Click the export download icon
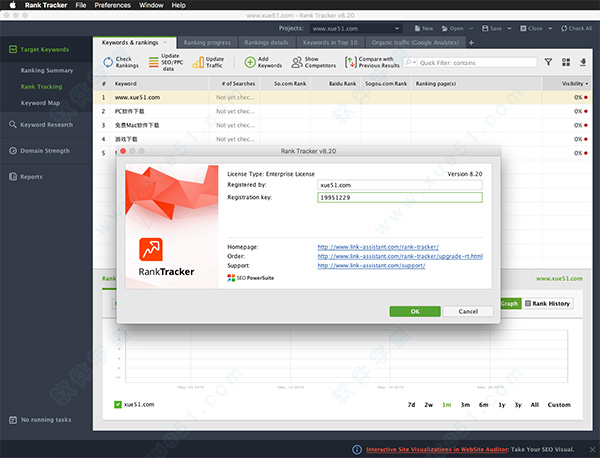Screen dimensions: 600x458 [x=583, y=62]
